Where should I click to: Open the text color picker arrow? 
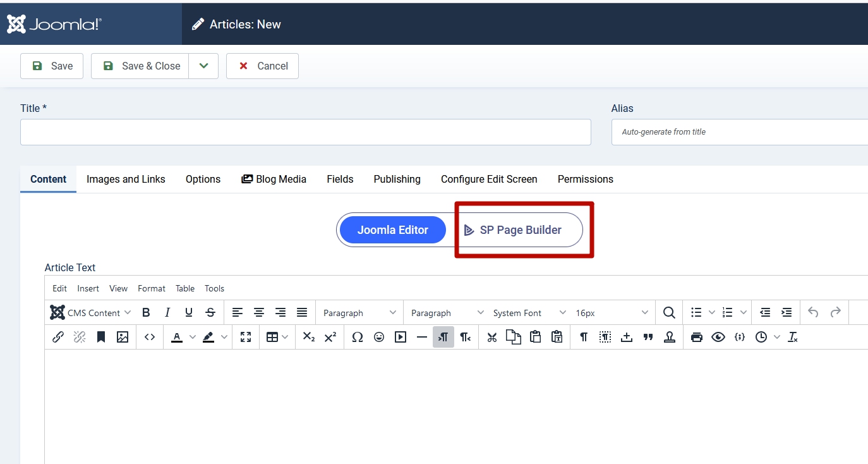pos(193,337)
